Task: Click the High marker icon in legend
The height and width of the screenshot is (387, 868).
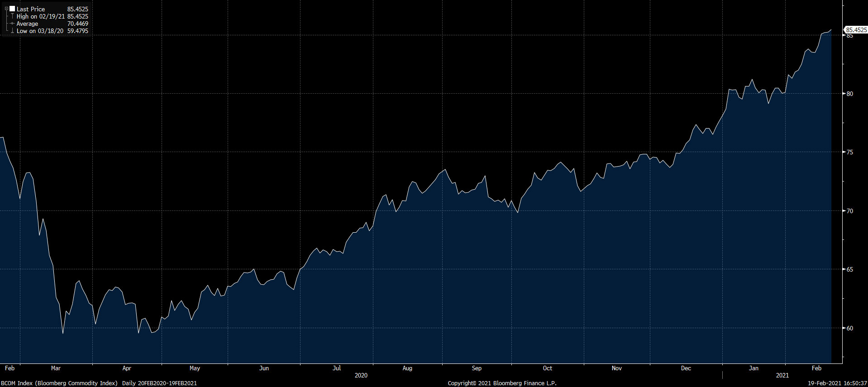Action: tap(12, 16)
